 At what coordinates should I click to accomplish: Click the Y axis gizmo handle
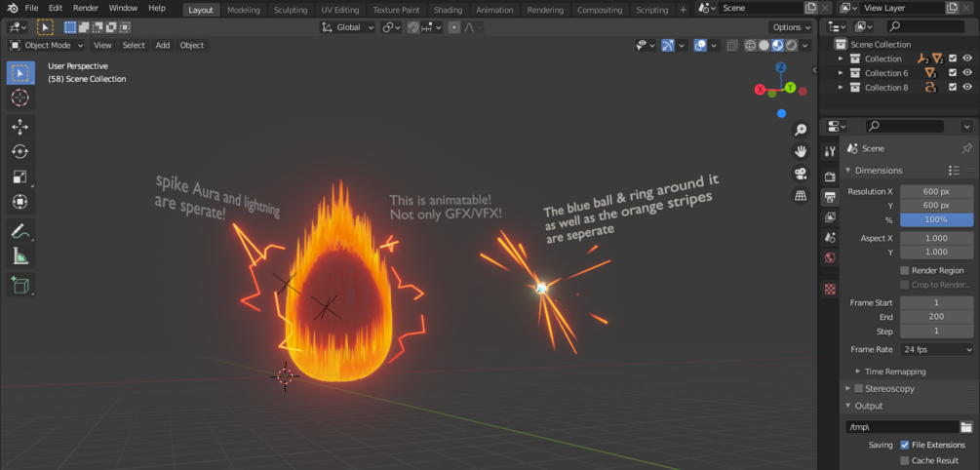[790, 88]
